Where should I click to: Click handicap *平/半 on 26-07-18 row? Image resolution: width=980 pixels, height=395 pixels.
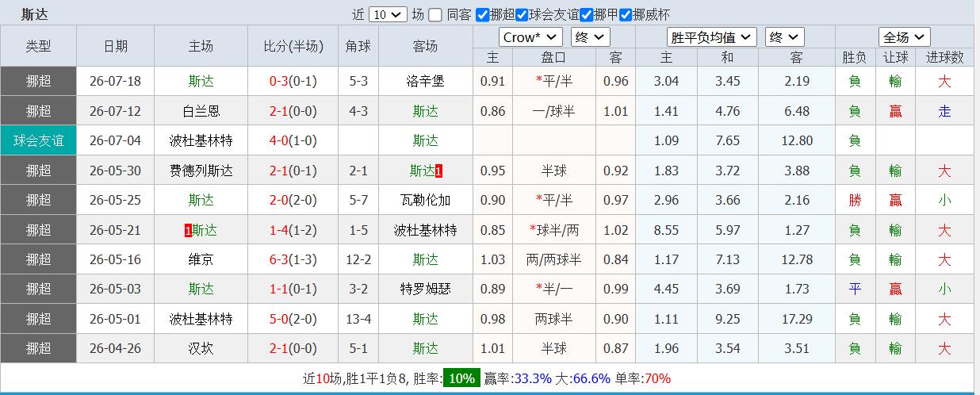(554, 81)
